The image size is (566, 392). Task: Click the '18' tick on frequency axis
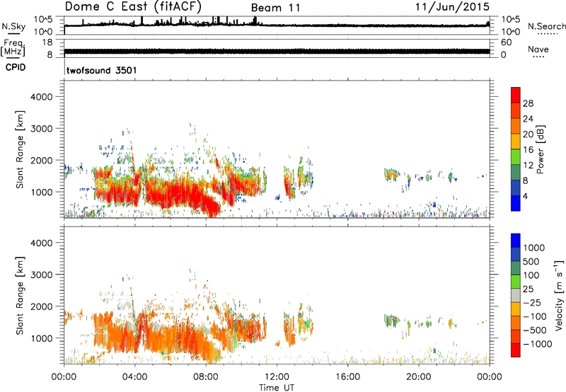click(x=47, y=42)
